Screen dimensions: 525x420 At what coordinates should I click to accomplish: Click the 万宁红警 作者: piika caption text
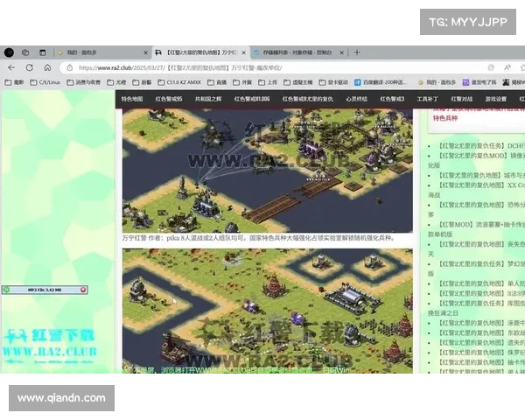coord(258,238)
